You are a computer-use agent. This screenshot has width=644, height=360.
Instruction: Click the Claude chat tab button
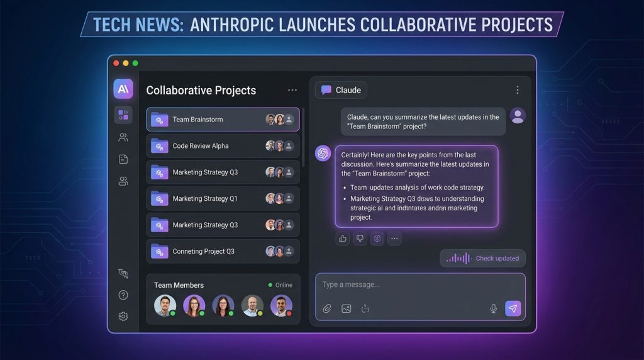341,90
